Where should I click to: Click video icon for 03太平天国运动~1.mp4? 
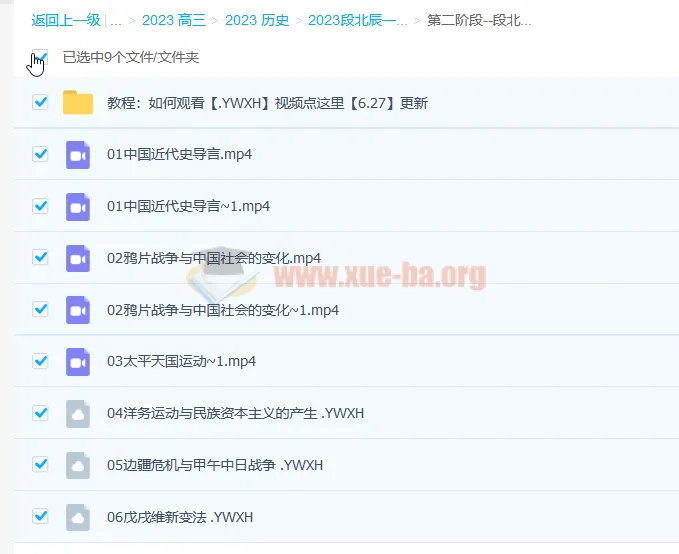pos(78,361)
